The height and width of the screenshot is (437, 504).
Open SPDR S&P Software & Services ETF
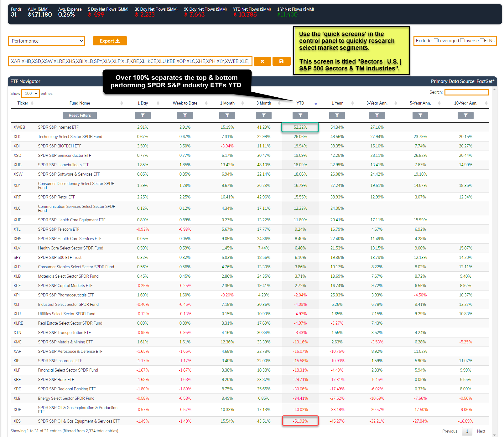(69, 174)
